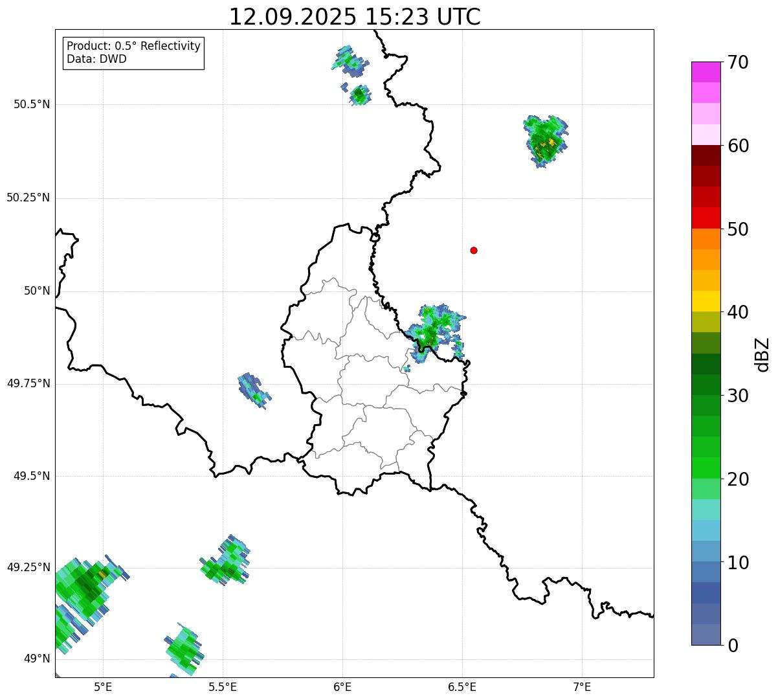Click the dBZ colorbar label
The image size is (778, 700).
(762, 354)
